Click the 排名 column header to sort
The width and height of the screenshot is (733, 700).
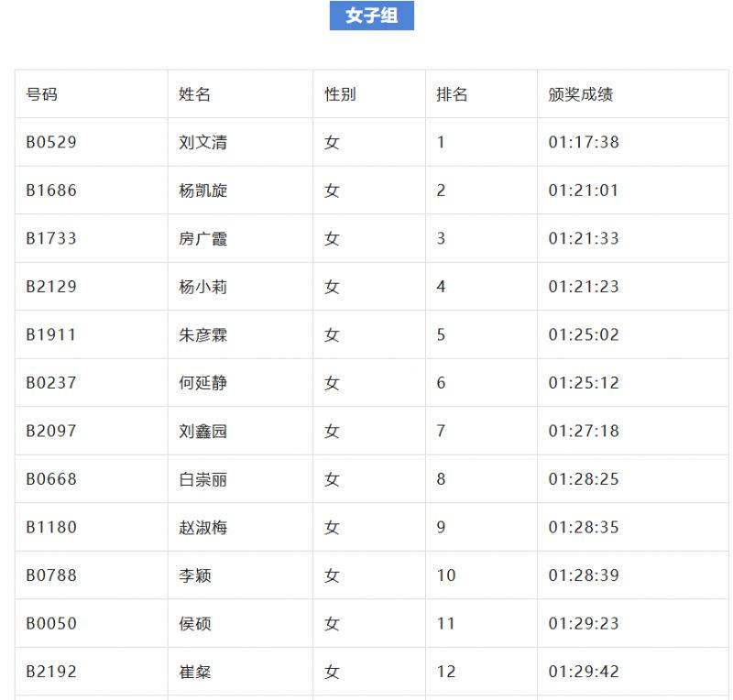(450, 94)
